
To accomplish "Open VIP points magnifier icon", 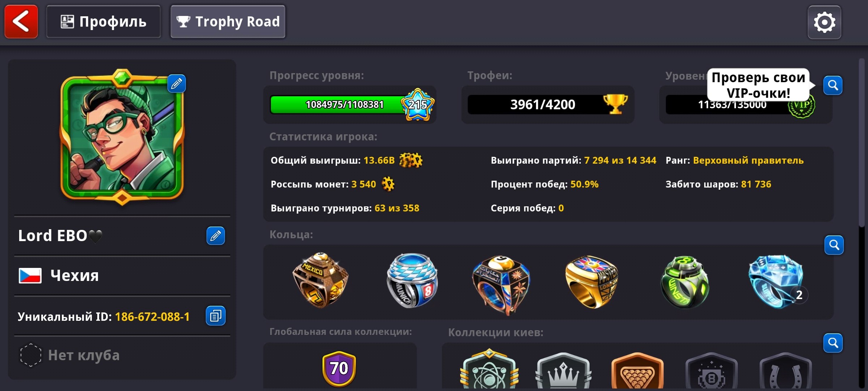I will (833, 85).
